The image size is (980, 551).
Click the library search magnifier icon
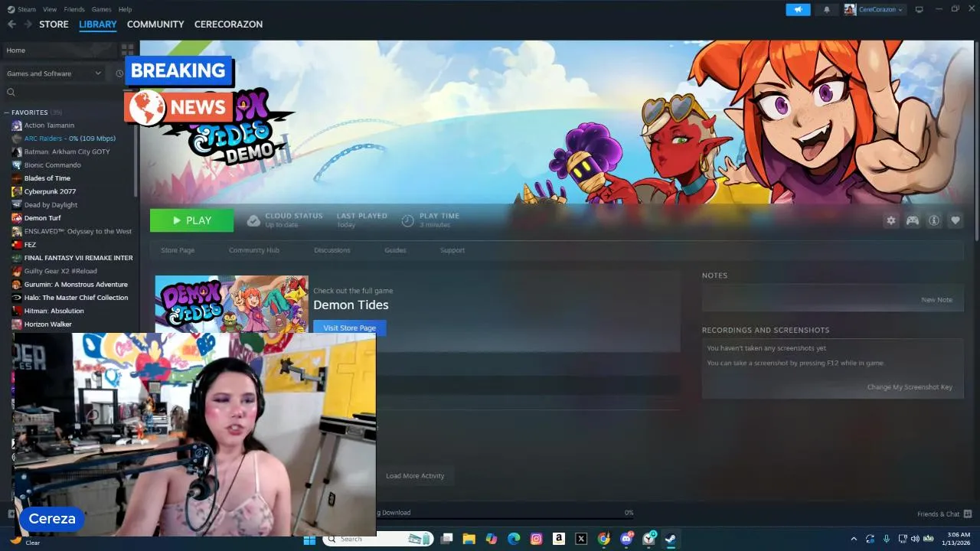11,93
